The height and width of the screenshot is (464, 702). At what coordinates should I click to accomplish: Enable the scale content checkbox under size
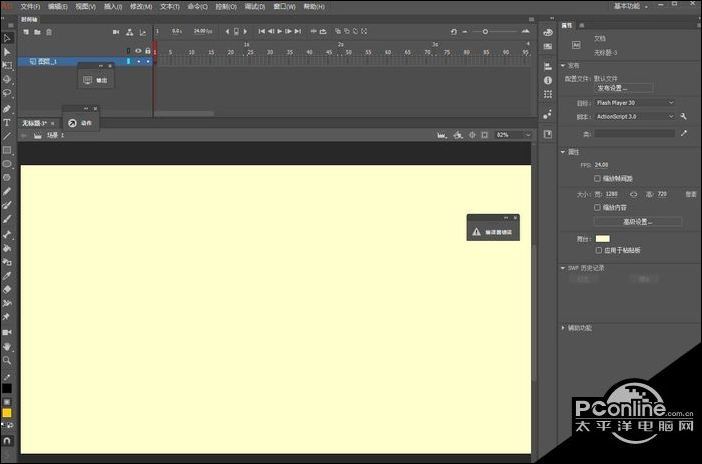point(597,207)
